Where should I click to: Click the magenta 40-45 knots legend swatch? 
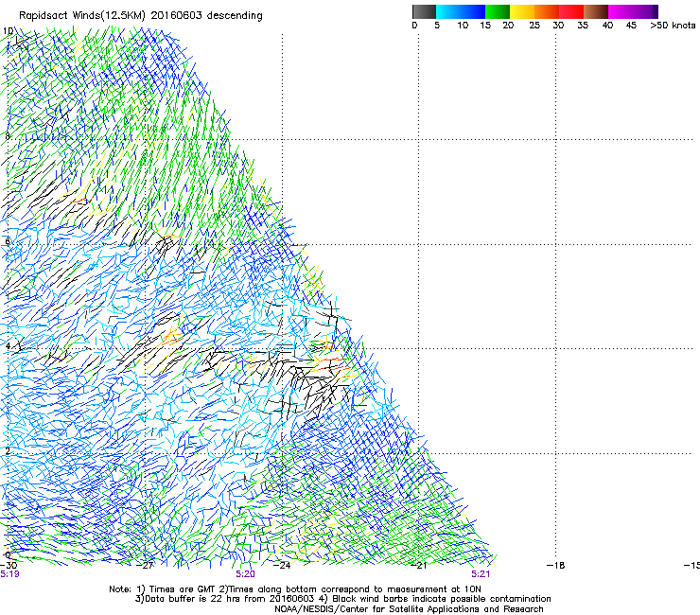621,11
